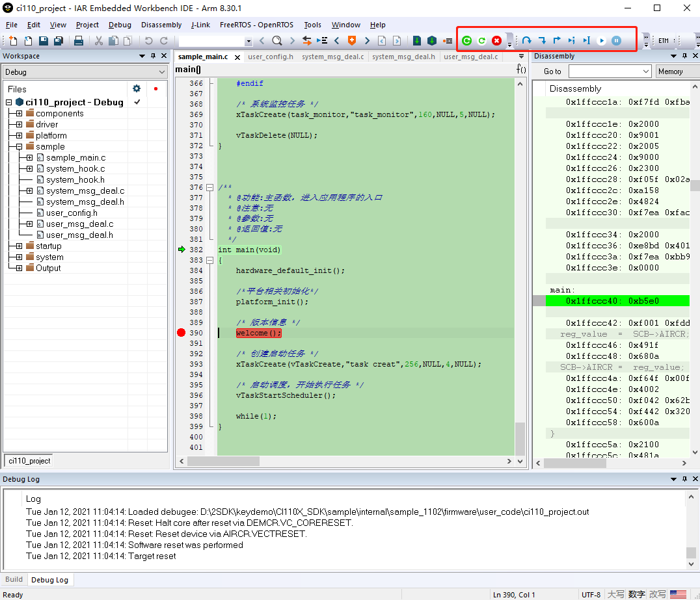Switch to the system_msg_deal.c tab
Viewport: 700px width, 600px height.
click(x=332, y=57)
